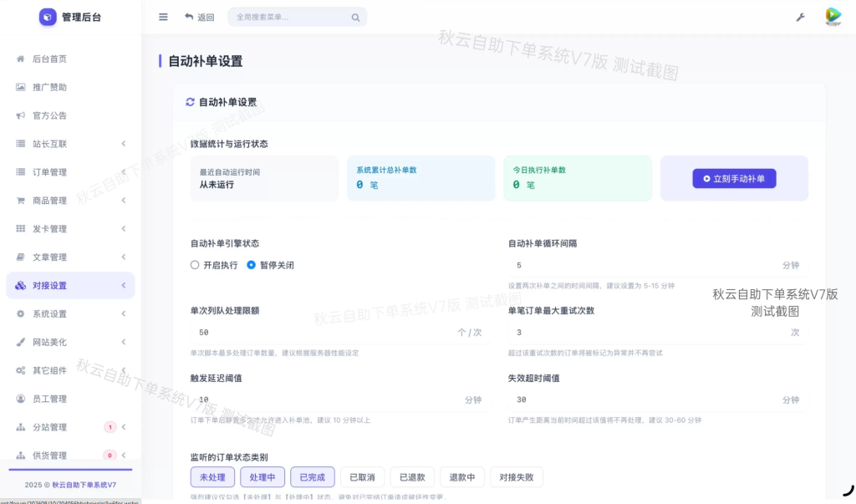Collapse 对接设置 chevron
856x504 pixels.
point(124,286)
